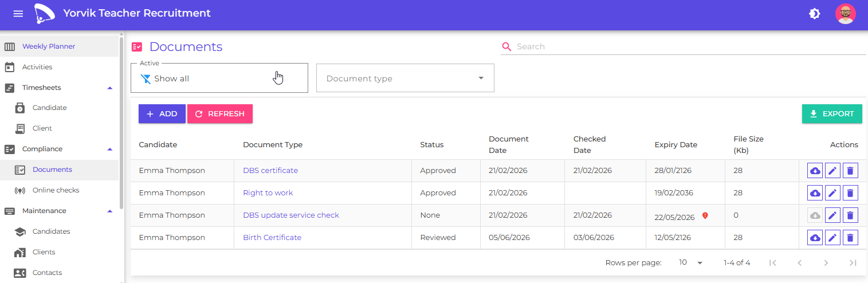Image resolution: width=868 pixels, height=283 pixels.
Task: Click the Clients building icon
Action: [20, 252]
